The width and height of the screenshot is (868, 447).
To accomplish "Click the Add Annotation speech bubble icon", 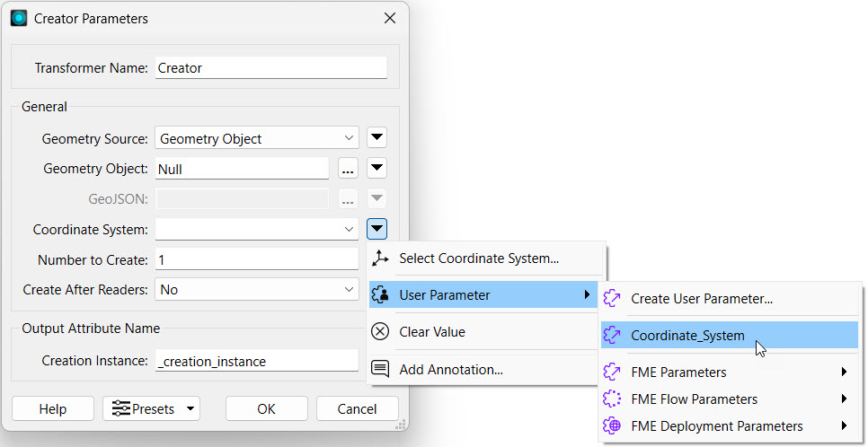I will pos(381,369).
